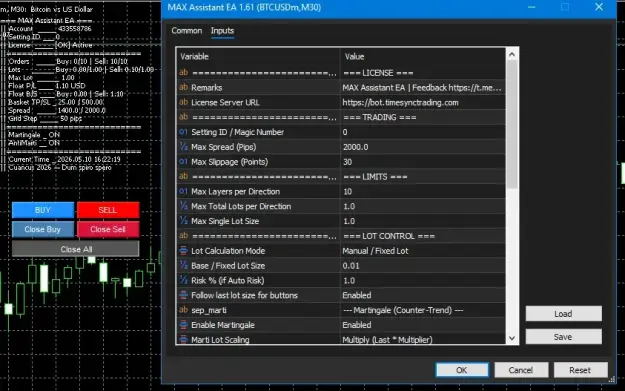This screenshot has height=391, width=625.
Task: Edit the Risk % value 1.0
Action: point(423,280)
